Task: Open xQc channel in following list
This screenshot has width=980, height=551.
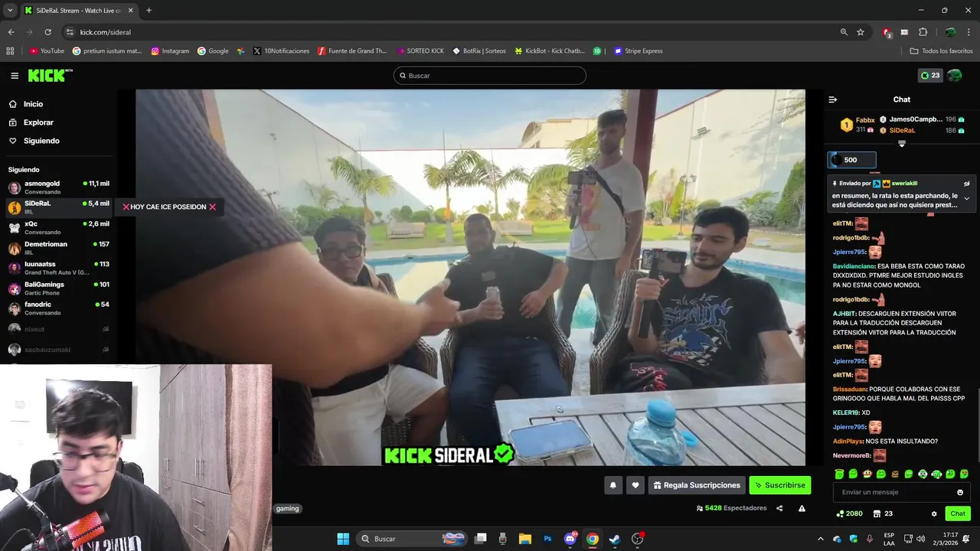Action: click(x=59, y=227)
